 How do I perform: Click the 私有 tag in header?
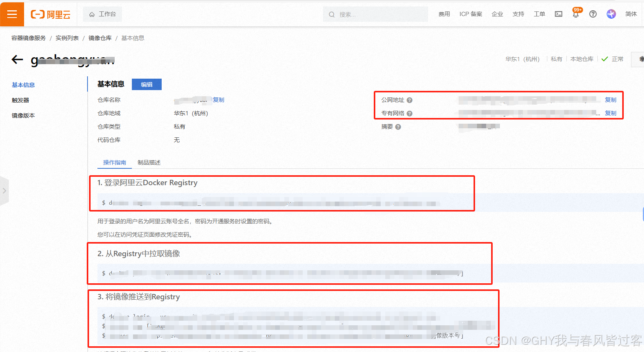[556, 59]
